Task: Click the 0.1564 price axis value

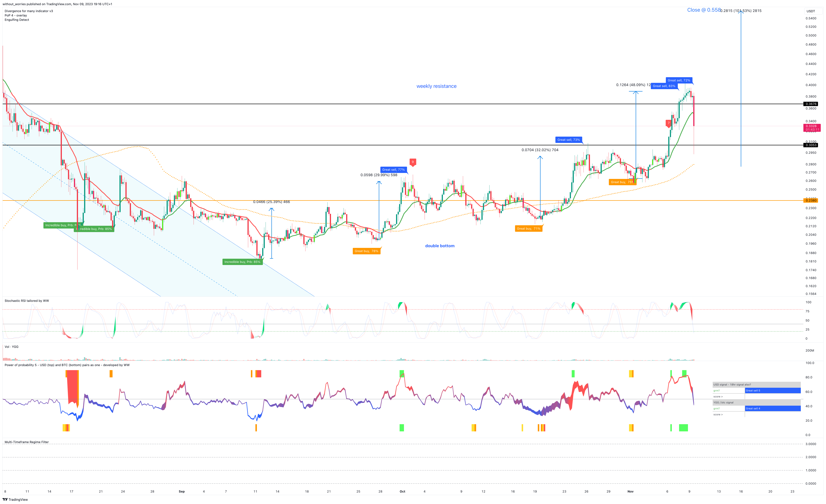Action: point(811,294)
